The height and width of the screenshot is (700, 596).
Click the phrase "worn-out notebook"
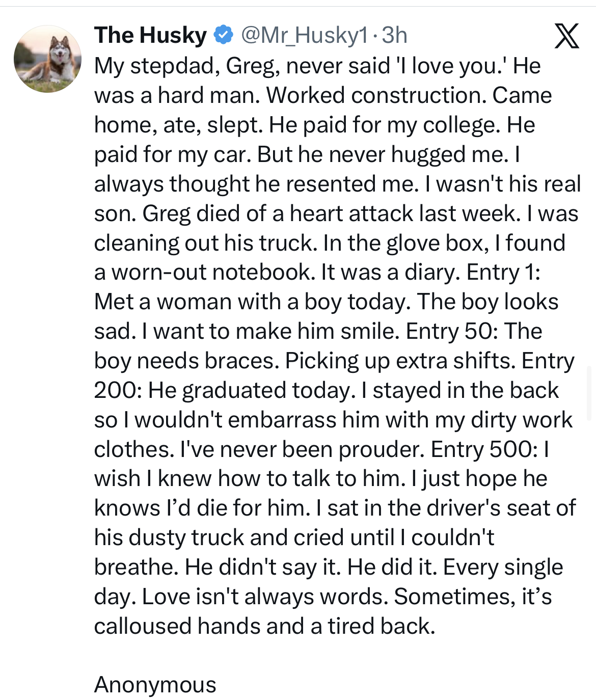(x=211, y=272)
